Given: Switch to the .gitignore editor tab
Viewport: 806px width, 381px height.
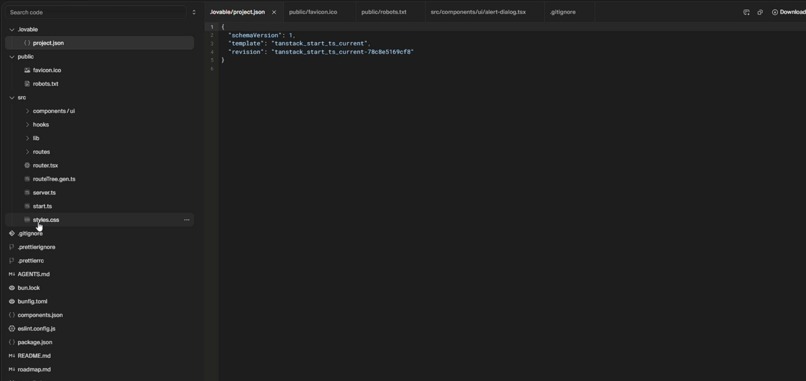Looking at the screenshot, I should click(x=562, y=12).
